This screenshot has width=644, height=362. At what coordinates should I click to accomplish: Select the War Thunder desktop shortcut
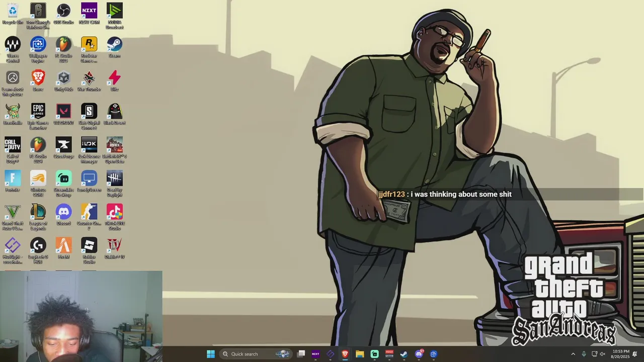[89, 81]
